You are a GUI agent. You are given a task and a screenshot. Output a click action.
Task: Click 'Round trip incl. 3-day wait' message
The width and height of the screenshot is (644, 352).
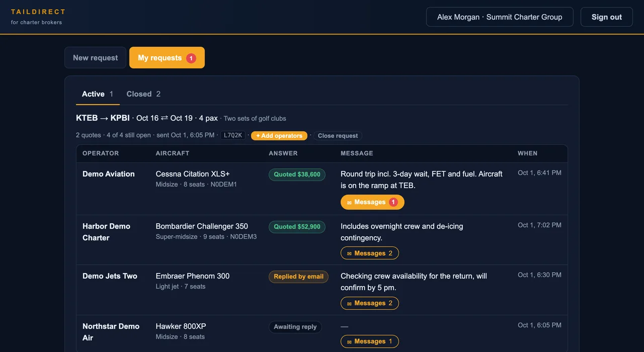click(x=422, y=180)
